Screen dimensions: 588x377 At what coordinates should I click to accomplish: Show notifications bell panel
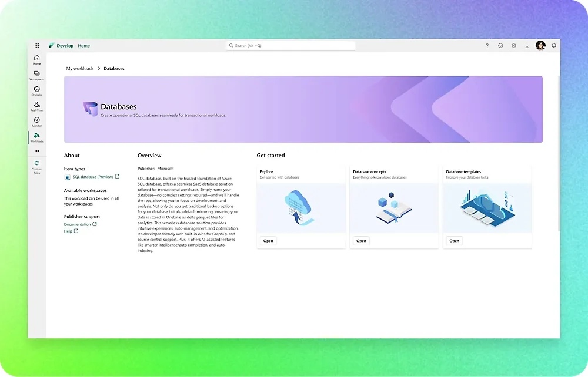click(x=554, y=45)
